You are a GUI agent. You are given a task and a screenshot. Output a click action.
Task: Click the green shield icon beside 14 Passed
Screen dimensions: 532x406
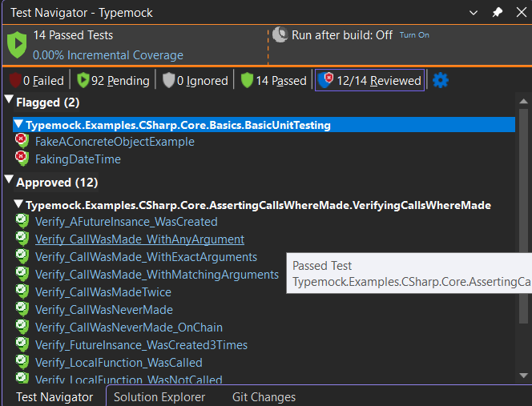(x=247, y=80)
